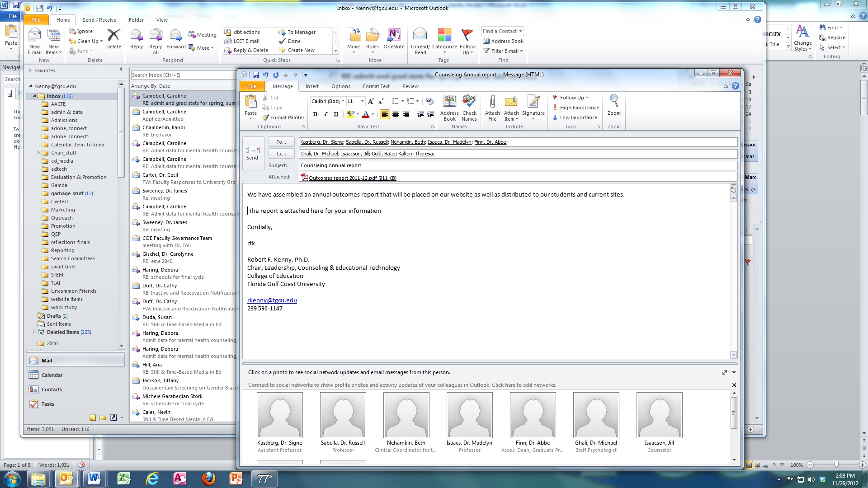
Task: Click Rules icon in Outlook ribbon
Action: point(373,42)
